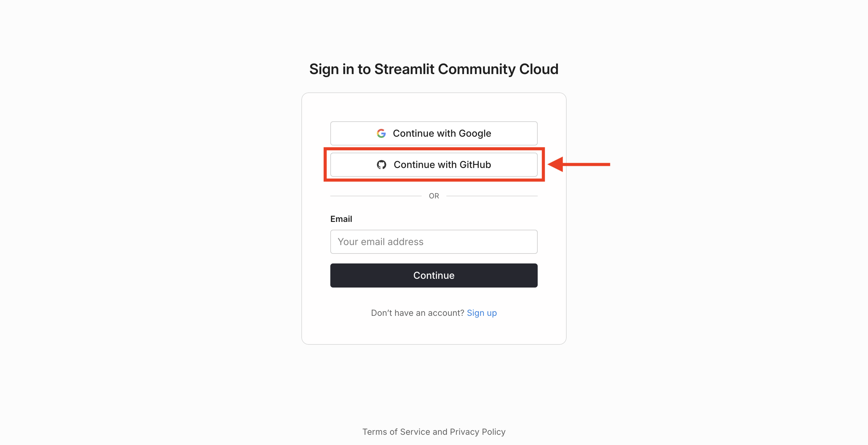Click the Sign in to Streamlit heading
The image size is (868, 445).
(x=434, y=69)
